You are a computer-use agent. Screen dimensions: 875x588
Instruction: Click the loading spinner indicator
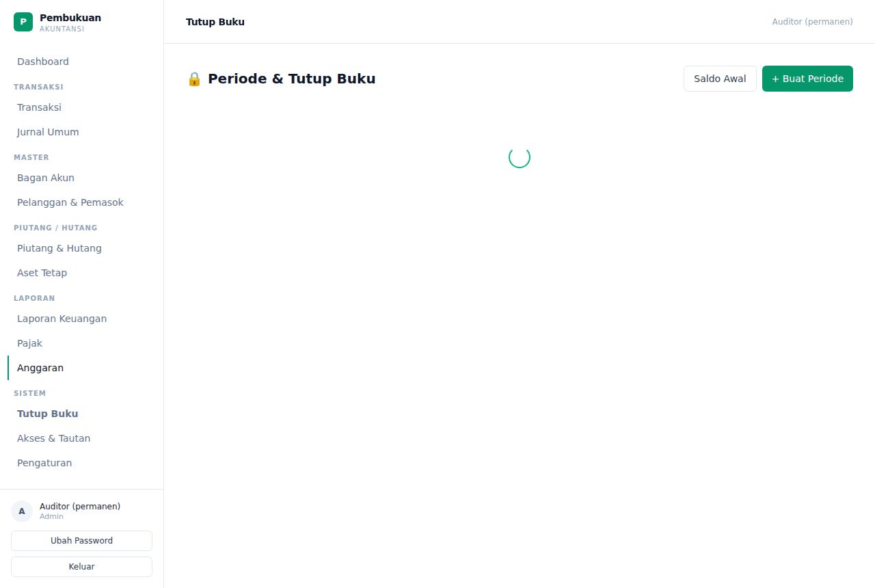click(x=520, y=157)
